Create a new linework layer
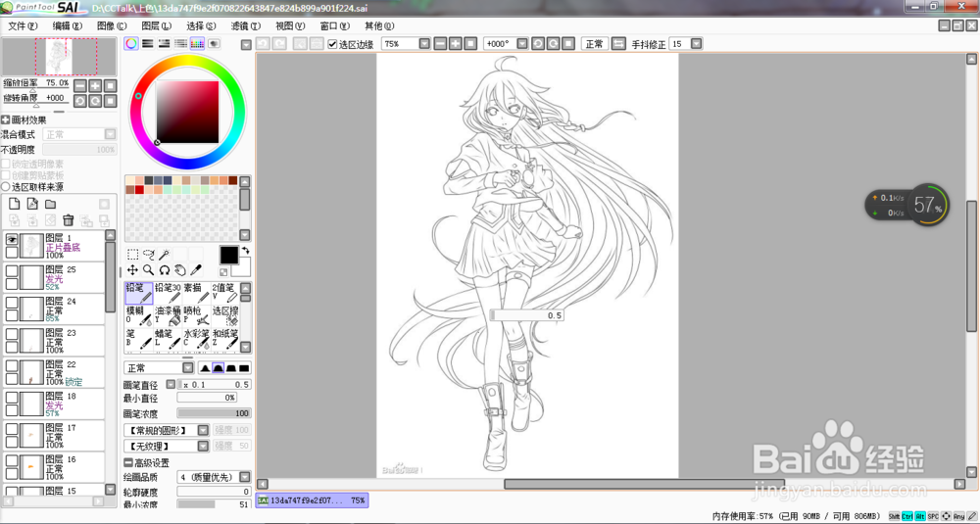Viewport: 980px width, 524px height. [32, 205]
